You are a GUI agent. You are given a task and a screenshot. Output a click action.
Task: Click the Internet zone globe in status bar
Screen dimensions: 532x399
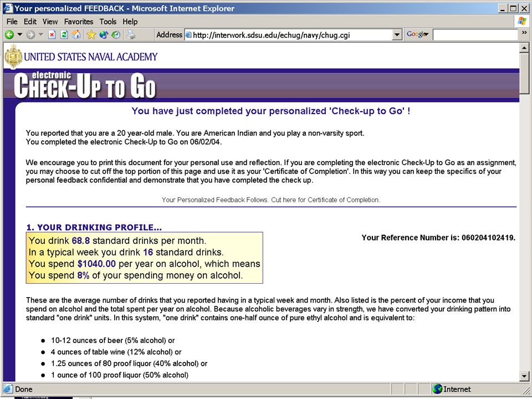click(x=437, y=389)
